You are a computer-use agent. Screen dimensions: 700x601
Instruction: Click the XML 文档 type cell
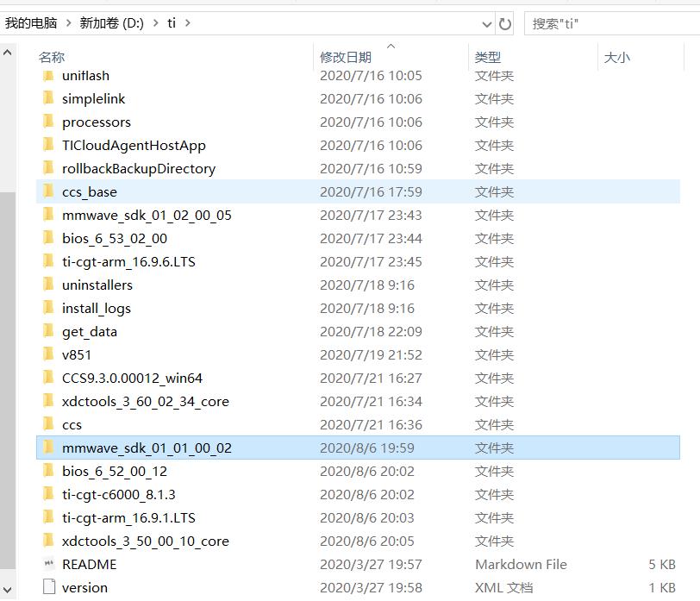pyautogui.click(x=503, y=587)
